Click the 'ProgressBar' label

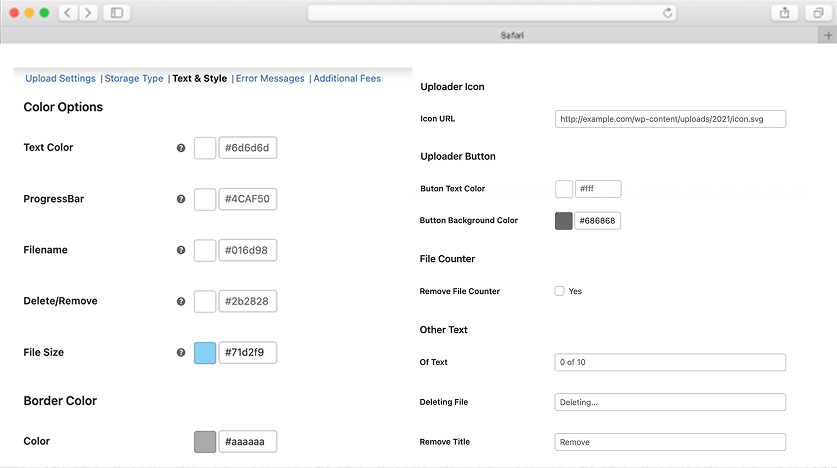point(54,199)
